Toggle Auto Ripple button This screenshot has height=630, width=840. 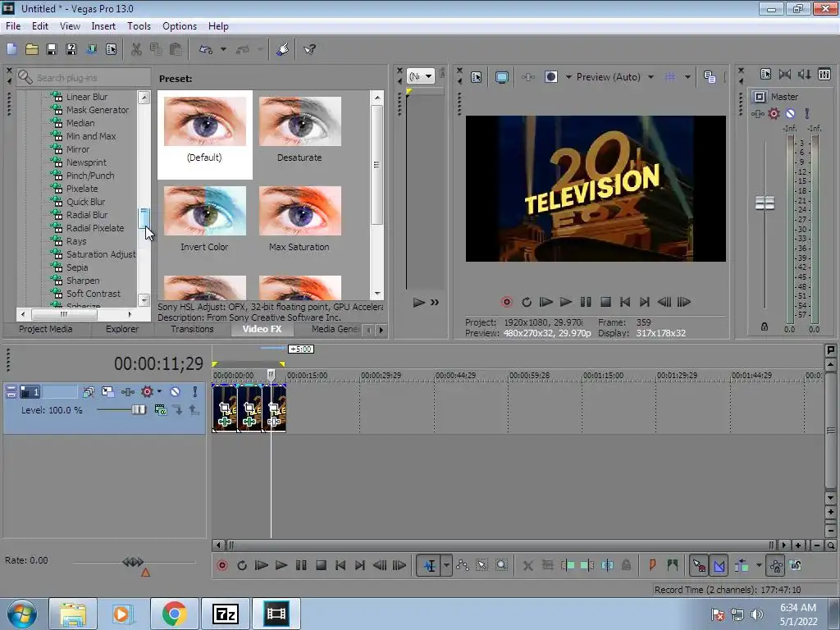tap(742, 565)
